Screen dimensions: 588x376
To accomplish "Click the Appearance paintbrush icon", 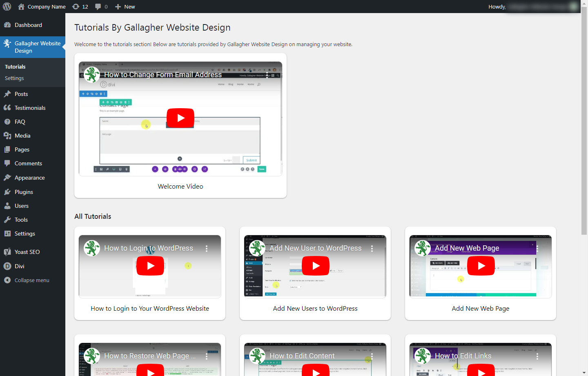I will [7, 178].
